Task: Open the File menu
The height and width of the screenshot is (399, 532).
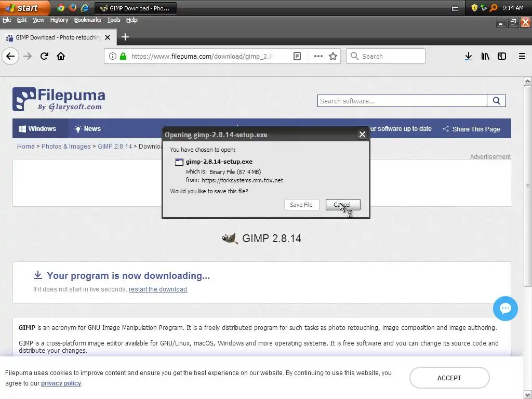Action: pyautogui.click(x=7, y=20)
